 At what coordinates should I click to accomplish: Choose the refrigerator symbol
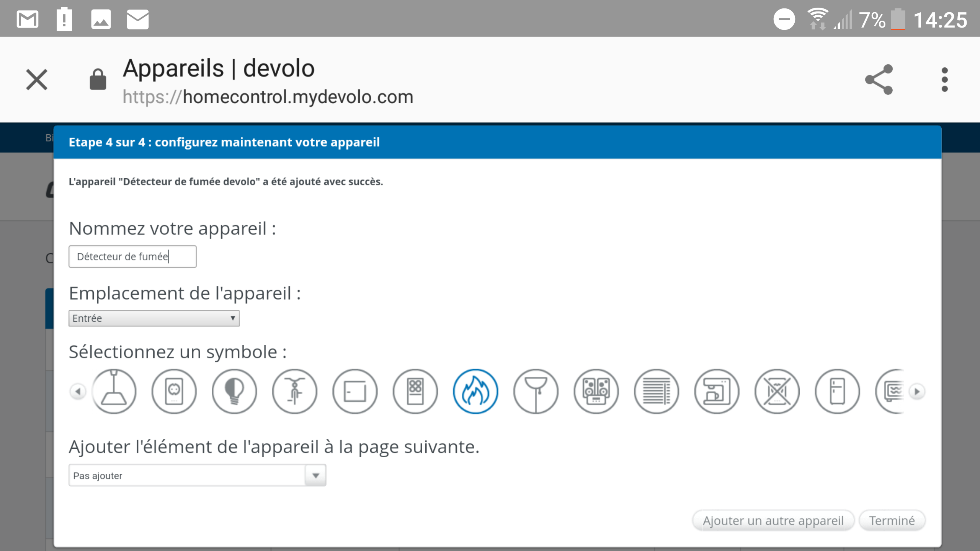[x=837, y=391]
